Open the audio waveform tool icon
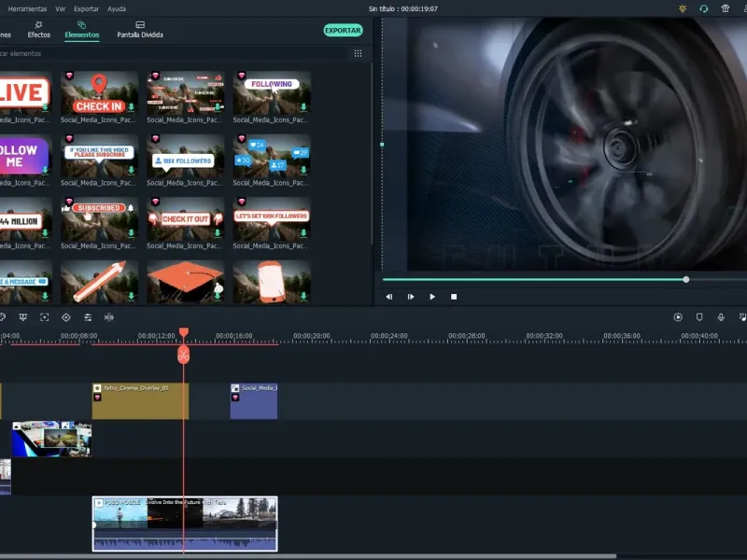This screenshot has width=747, height=560. pos(109,317)
